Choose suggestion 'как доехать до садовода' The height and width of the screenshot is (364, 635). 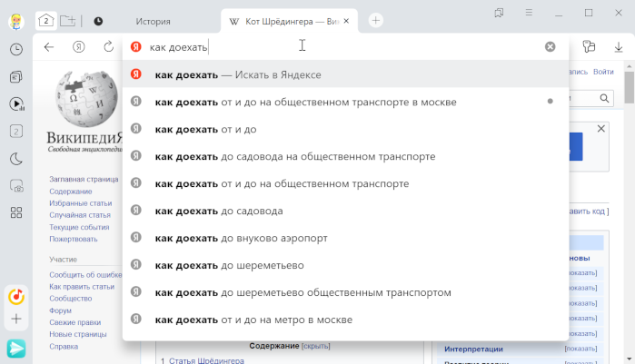(x=345, y=211)
